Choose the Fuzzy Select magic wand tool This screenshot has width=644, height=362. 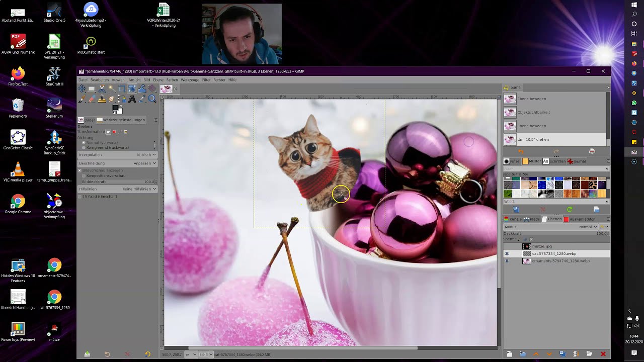tap(112, 89)
